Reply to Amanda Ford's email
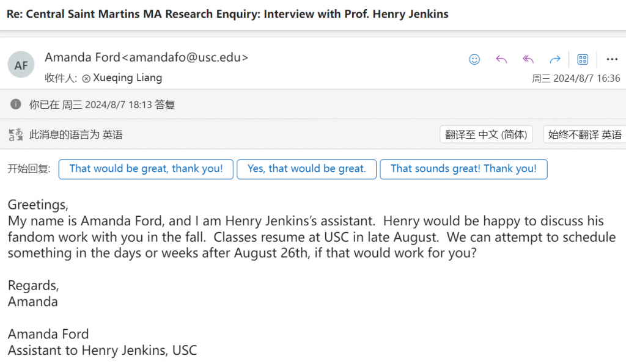This screenshot has width=626, height=364. tap(501, 59)
